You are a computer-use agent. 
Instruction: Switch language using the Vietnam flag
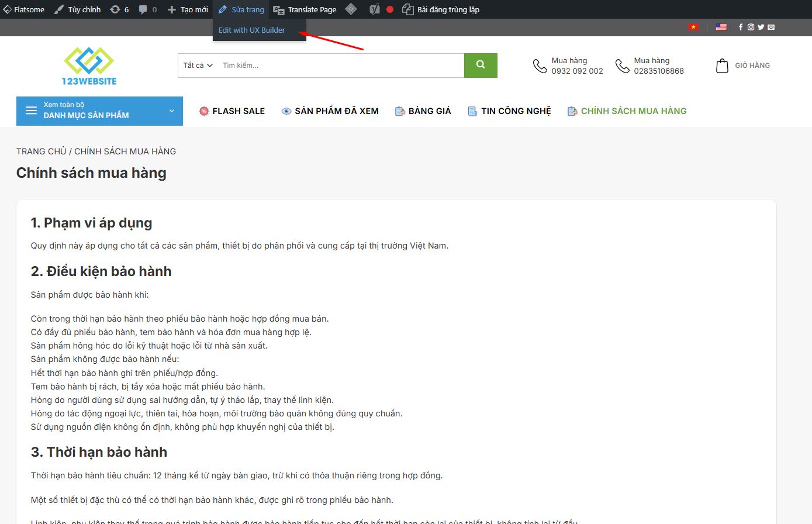(x=693, y=27)
